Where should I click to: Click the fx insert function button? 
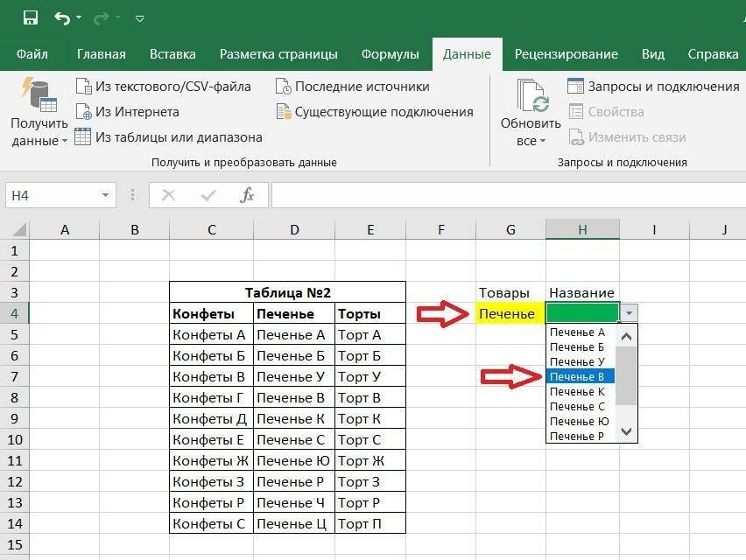pos(248,194)
